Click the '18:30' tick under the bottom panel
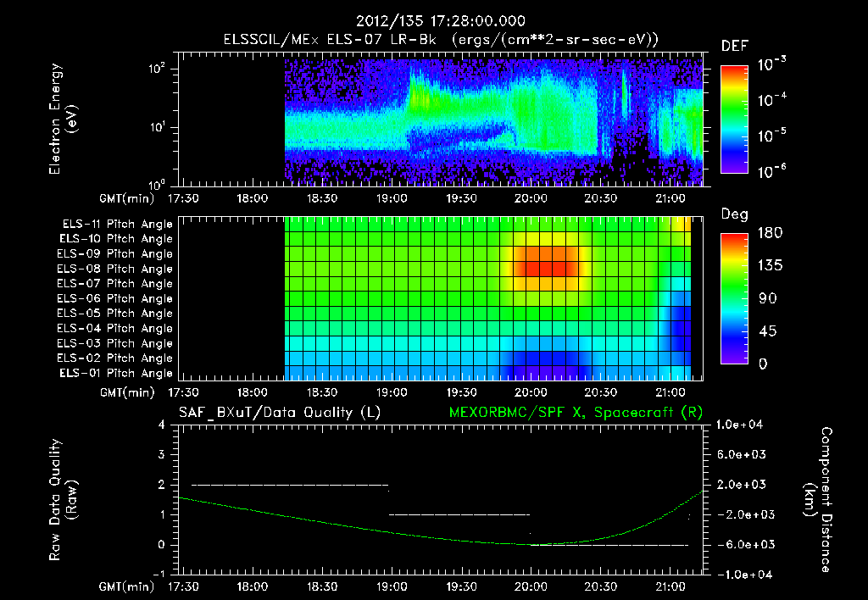Image resolution: width=868 pixels, height=600 pixels. pyautogui.click(x=321, y=587)
